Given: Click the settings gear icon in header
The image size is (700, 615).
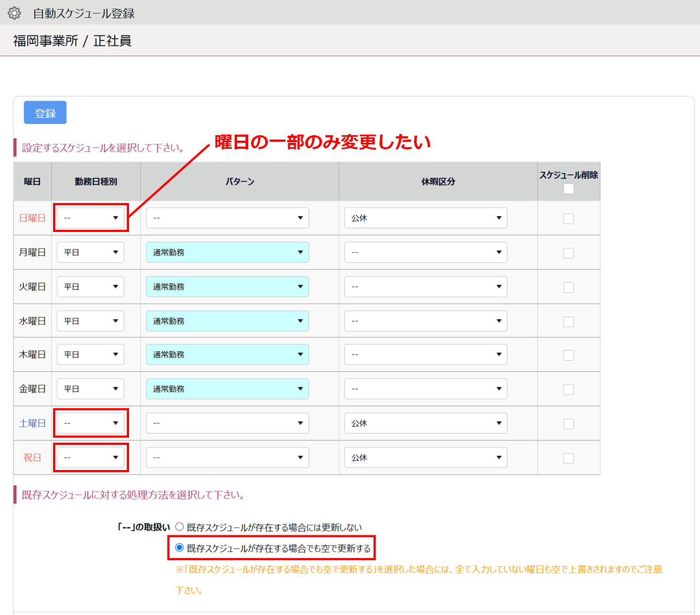Looking at the screenshot, I should coord(14,13).
